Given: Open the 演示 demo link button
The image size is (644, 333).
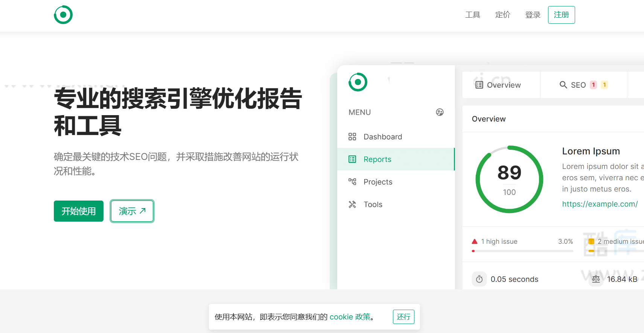Looking at the screenshot, I should coord(132,211).
